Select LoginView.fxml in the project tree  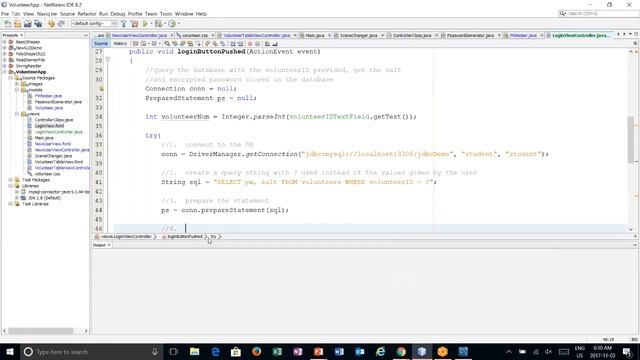(49, 126)
